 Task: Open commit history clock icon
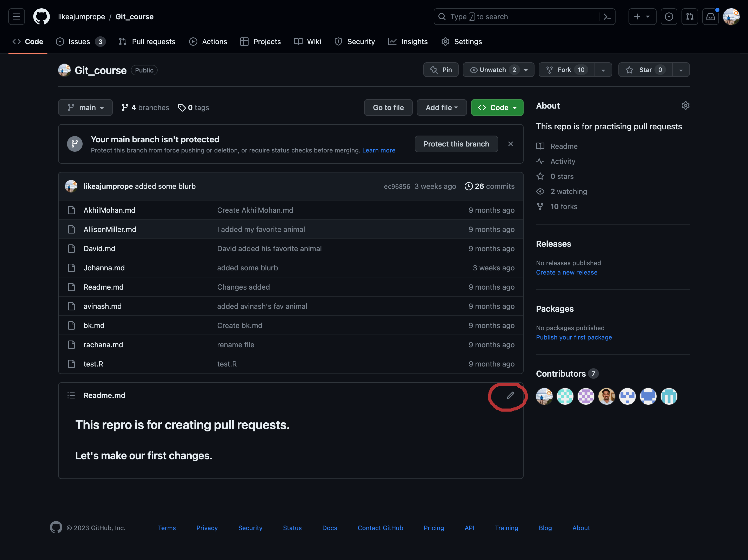coord(468,186)
